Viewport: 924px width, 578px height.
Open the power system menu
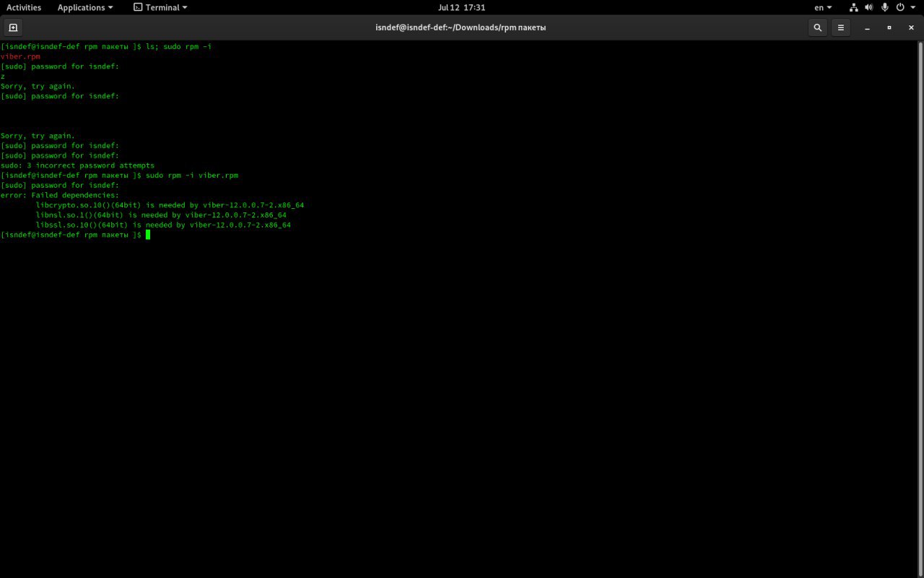pos(905,7)
